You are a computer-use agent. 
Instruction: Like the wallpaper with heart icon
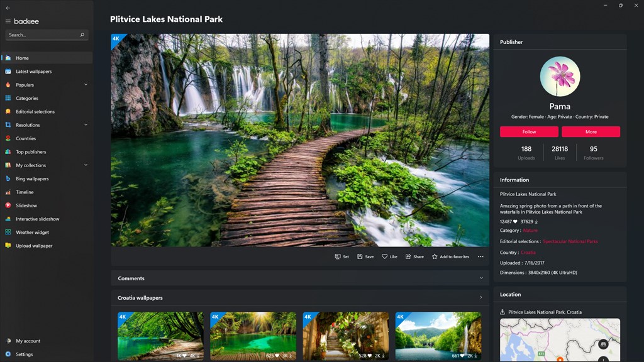(384, 256)
